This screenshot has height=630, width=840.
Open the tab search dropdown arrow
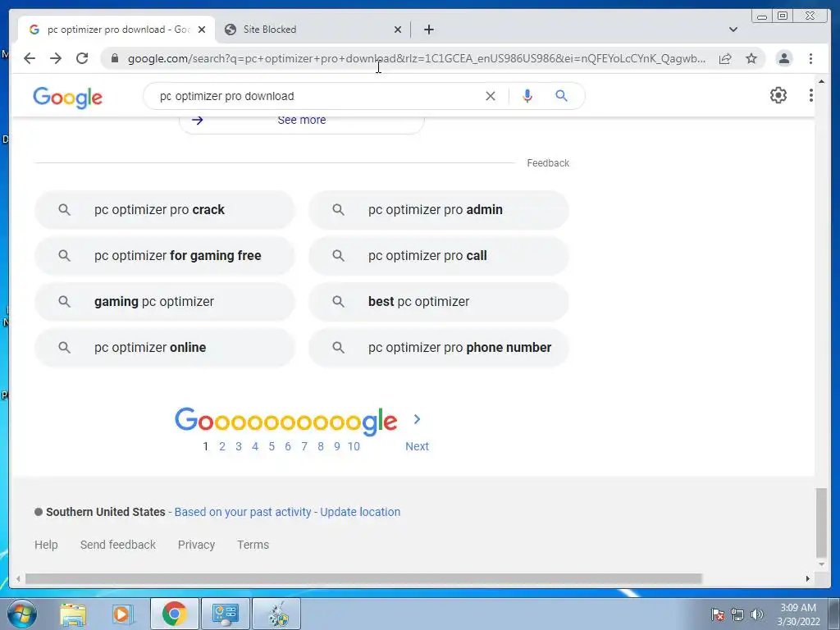point(733,30)
